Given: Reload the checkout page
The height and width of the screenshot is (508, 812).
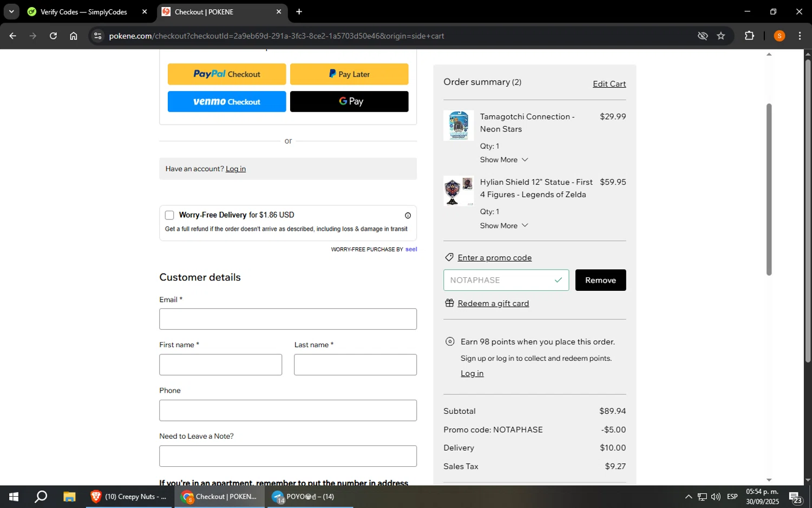Looking at the screenshot, I should click(x=53, y=36).
